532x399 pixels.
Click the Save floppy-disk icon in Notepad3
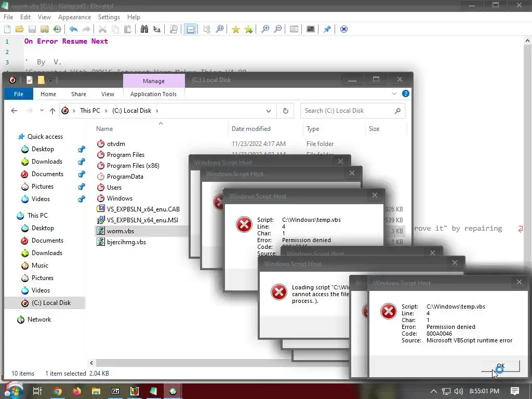point(32,29)
